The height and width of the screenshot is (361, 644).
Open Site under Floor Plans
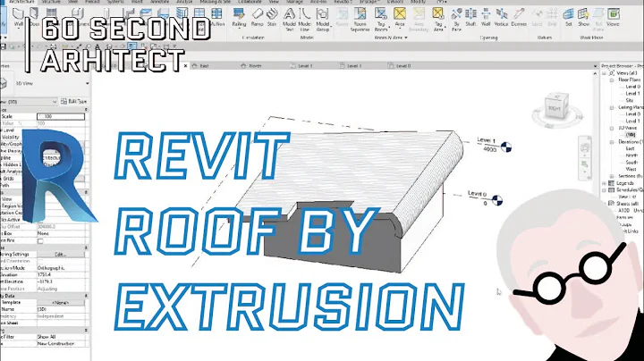pos(629,100)
